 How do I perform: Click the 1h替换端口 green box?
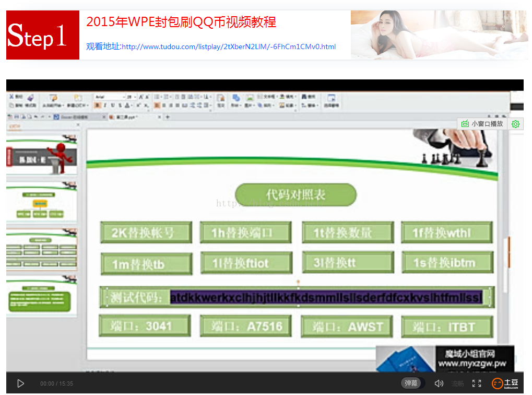tap(246, 233)
